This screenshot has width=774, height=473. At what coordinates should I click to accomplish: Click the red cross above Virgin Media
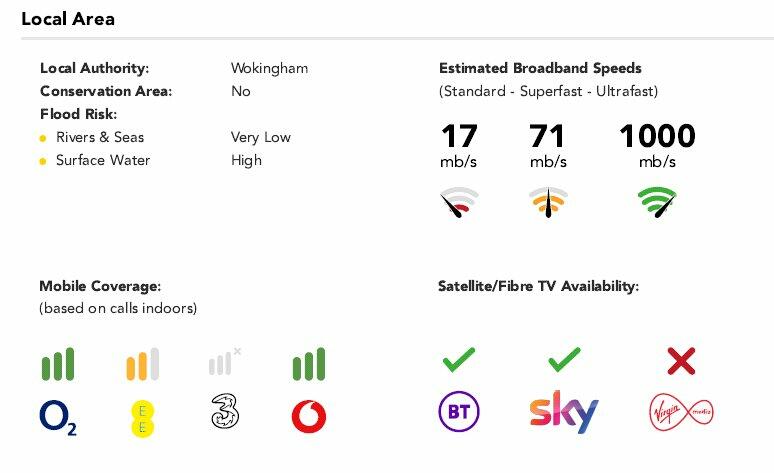[x=681, y=361]
